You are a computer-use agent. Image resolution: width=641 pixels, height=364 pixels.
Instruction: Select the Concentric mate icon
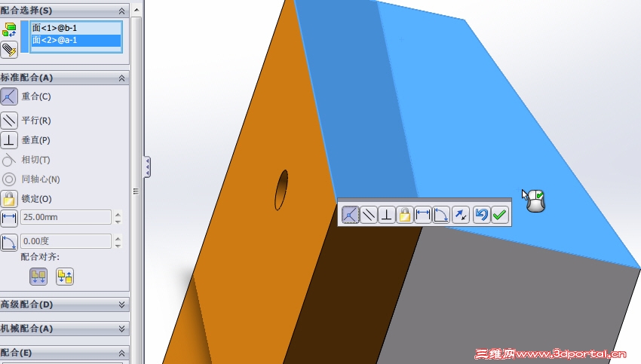click(9, 179)
